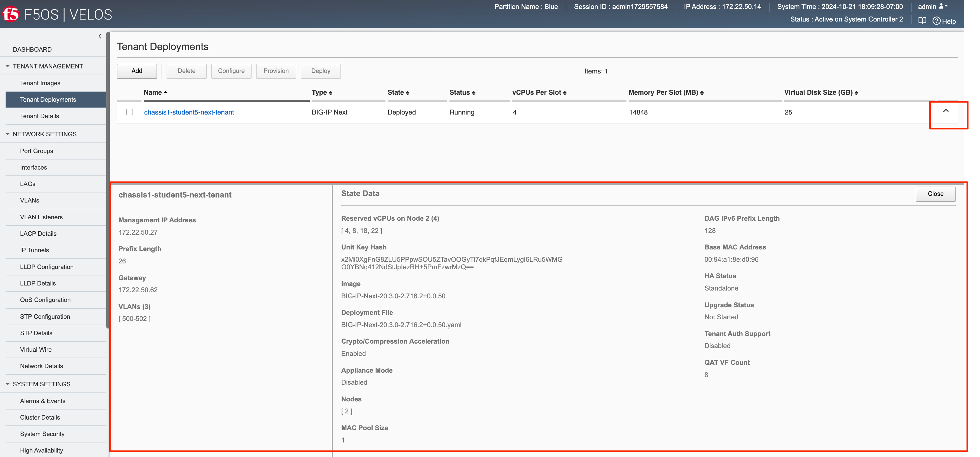Select chassis1-student5-next-tenant row checkbox

(x=130, y=112)
